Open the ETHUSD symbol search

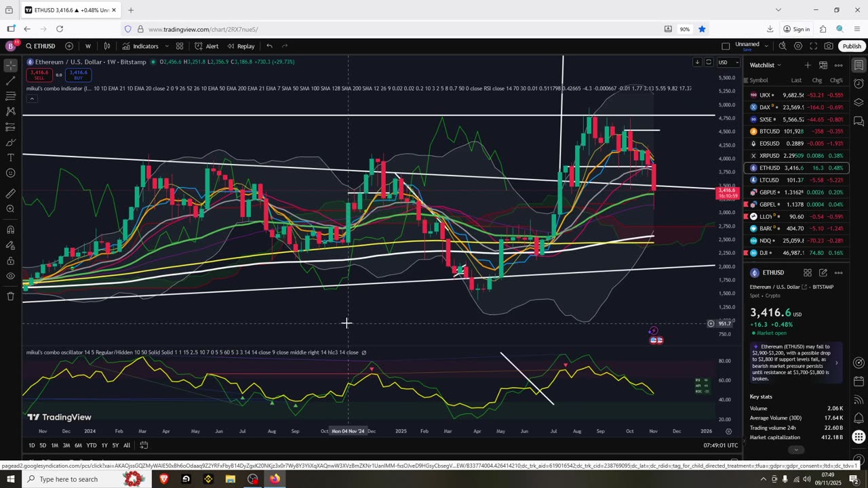[41, 46]
